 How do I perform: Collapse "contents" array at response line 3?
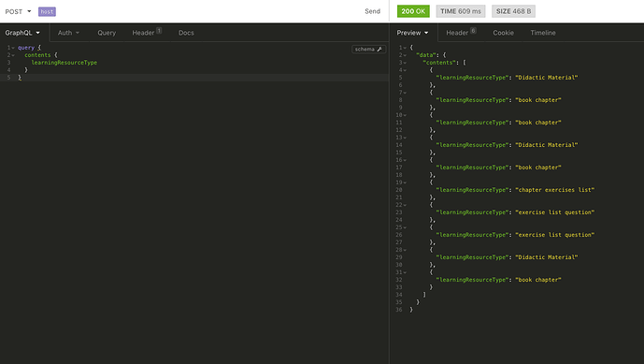(405, 63)
